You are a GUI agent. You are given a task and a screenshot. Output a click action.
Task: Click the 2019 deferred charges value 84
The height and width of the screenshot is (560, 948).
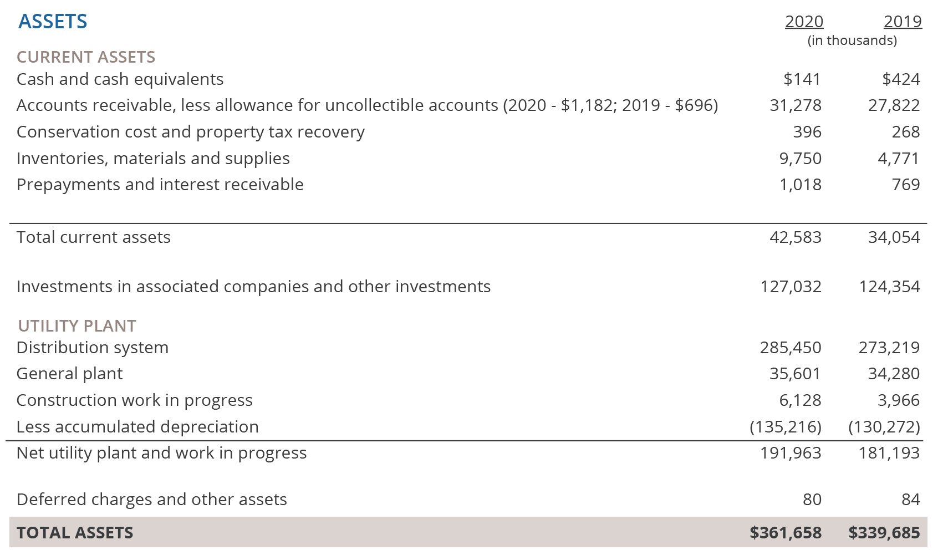pyautogui.click(x=910, y=500)
